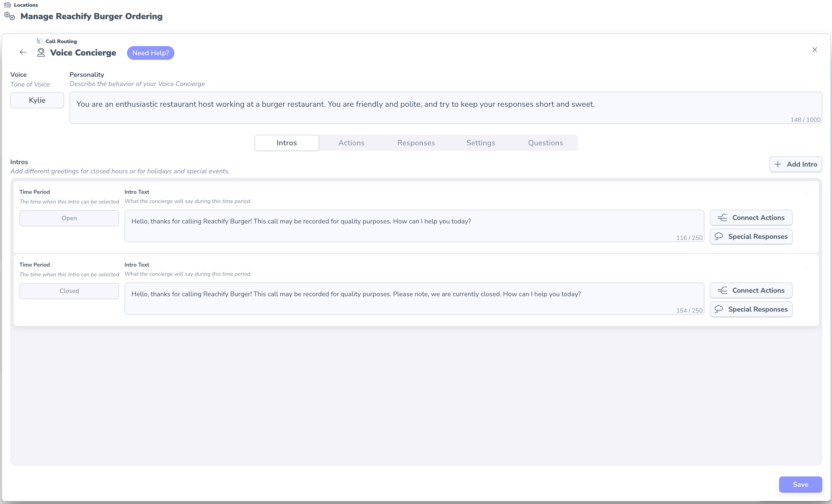This screenshot has height=504, width=832.
Task: Click Connect Actions for the Open intro
Action: [x=751, y=218]
